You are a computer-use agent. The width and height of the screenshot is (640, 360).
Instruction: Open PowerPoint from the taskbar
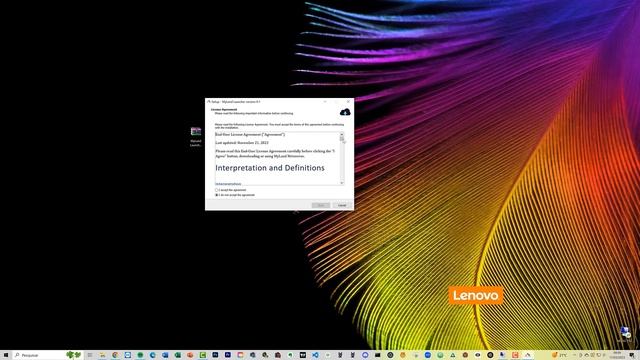pos(190,355)
